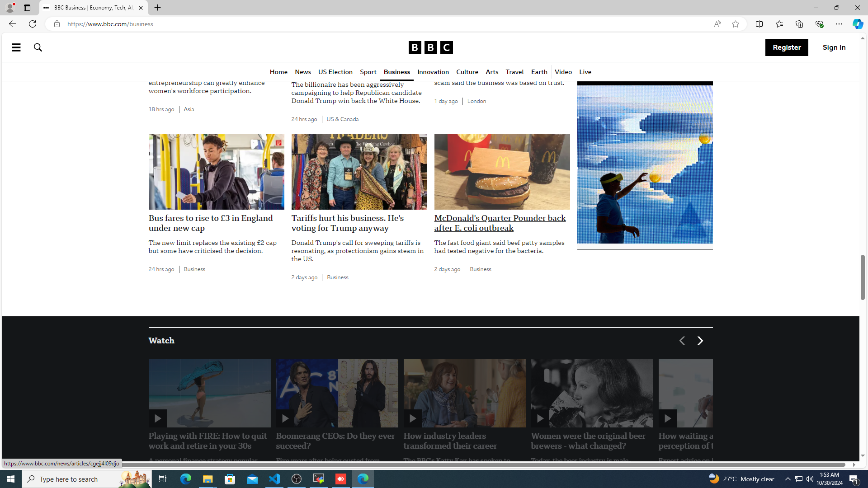Open Video section
868x488 pixels.
(563, 72)
